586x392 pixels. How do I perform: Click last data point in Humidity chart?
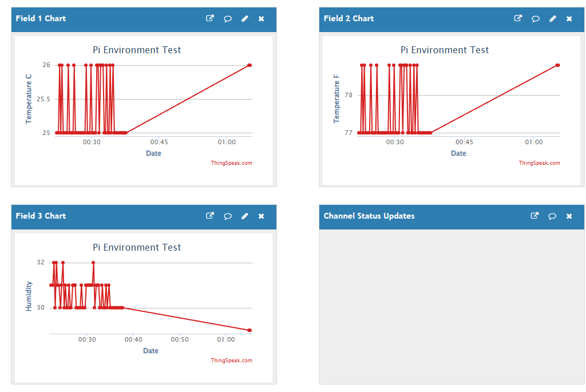point(250,330)
